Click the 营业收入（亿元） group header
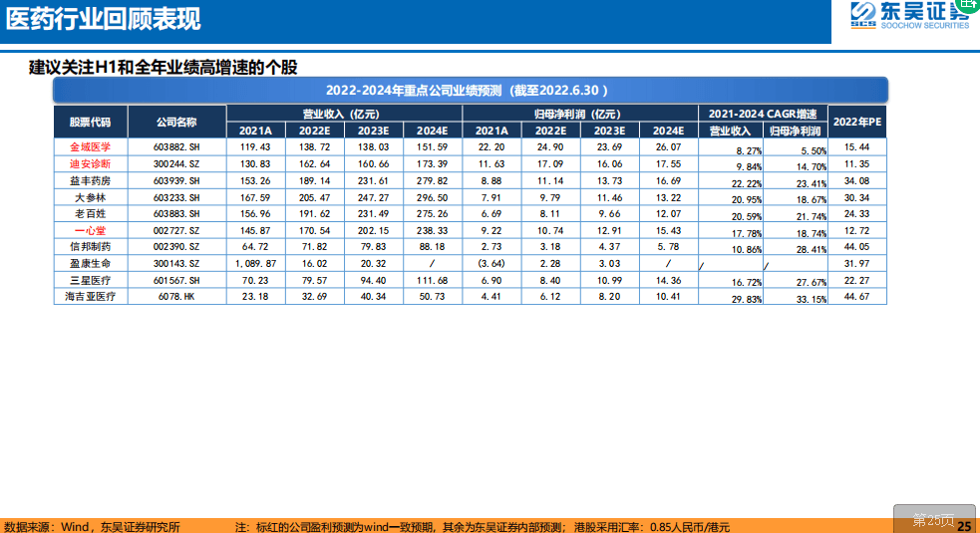 [344, 114]
